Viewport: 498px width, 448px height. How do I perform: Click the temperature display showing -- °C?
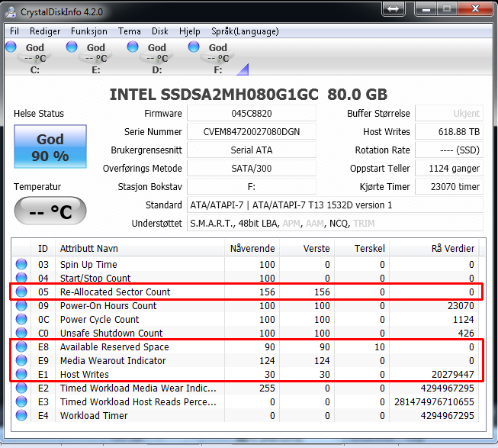point(50,211)
